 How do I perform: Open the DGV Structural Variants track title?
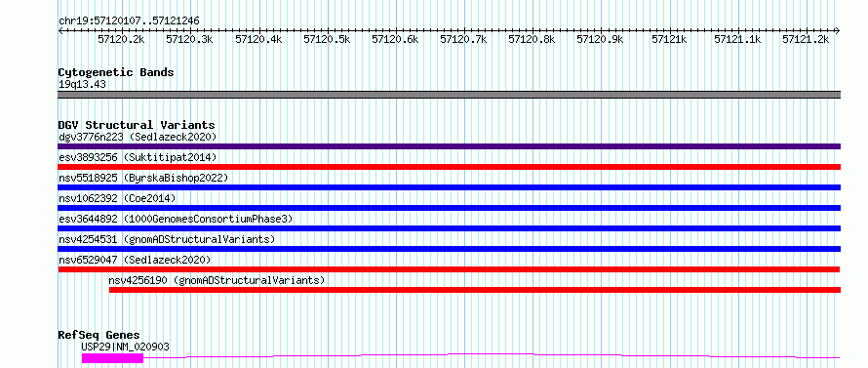137,125
